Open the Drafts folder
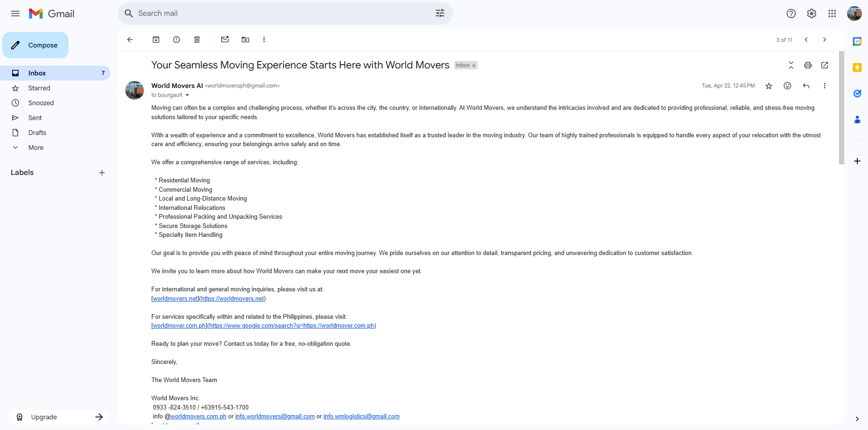The image size is (868, 430). (x=37, y=133)
